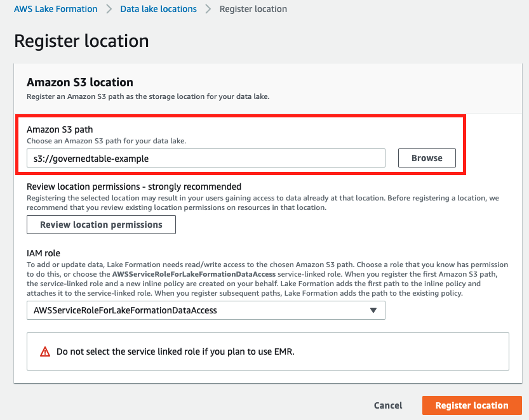Viewport: 529px width, 420px height.
Task: Click the Amazon S3 path input field
Action: [x=206, y=158]
